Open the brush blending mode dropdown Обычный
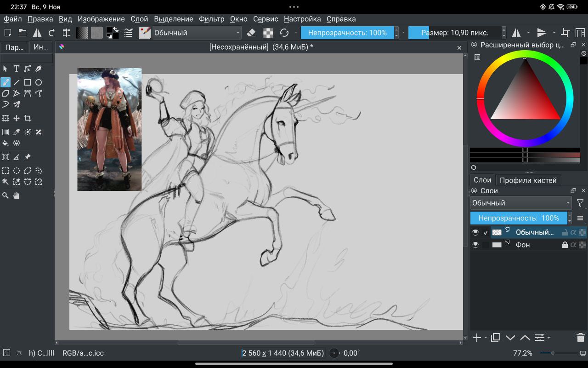This screenshot has width=588, height=368. tap(197, 33)
